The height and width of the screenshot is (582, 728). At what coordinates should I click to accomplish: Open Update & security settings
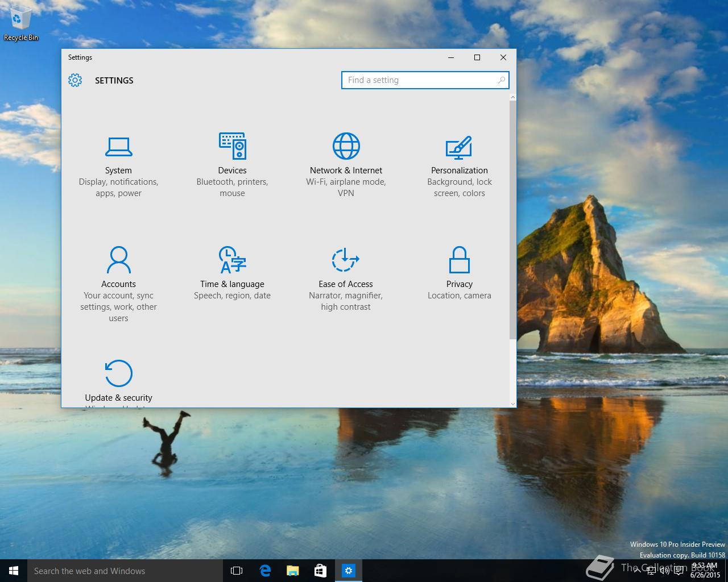tap(118, 382)
